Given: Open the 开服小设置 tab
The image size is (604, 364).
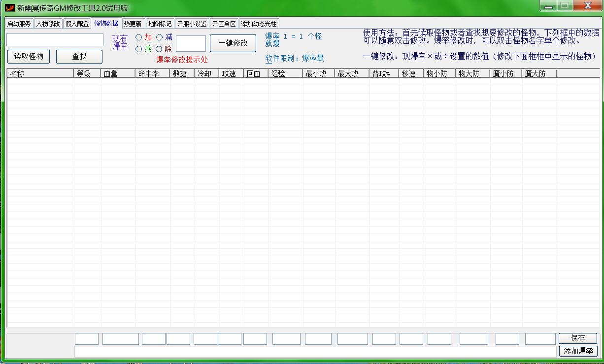Looking at the screenshot, I should tap(192, 24).
